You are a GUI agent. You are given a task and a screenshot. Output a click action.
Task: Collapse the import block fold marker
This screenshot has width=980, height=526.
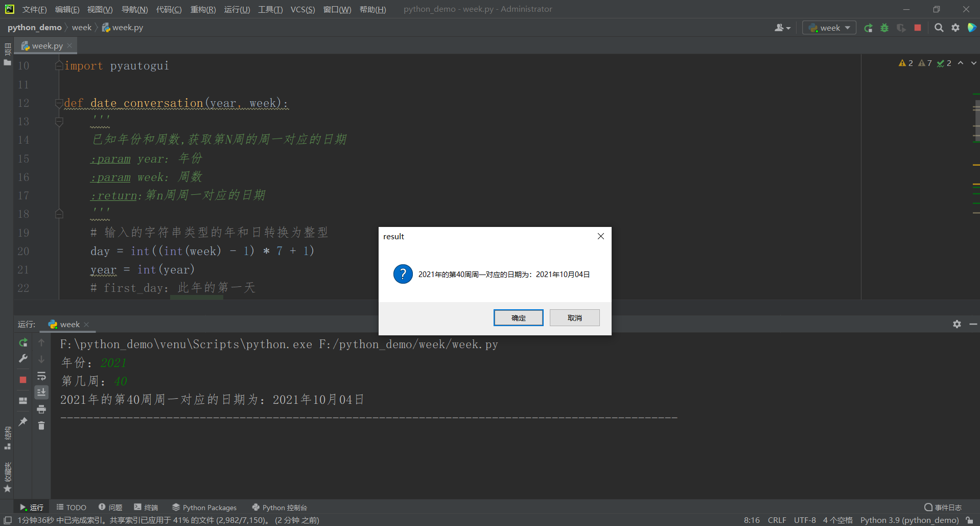59,65
